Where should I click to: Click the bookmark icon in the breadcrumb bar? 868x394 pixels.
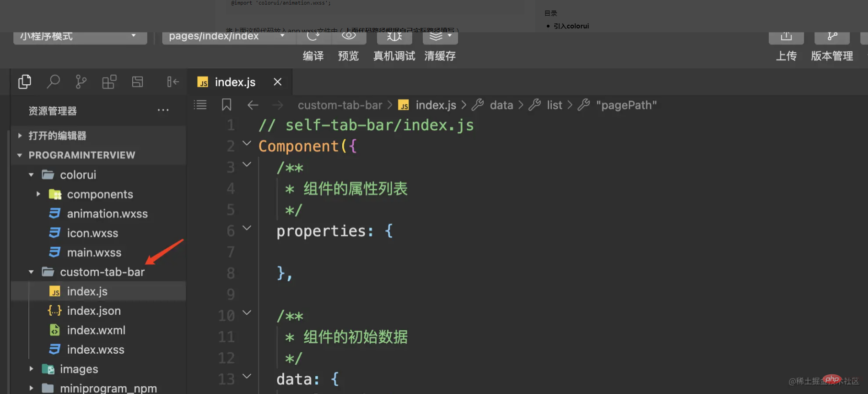click(x=226, y=105)
